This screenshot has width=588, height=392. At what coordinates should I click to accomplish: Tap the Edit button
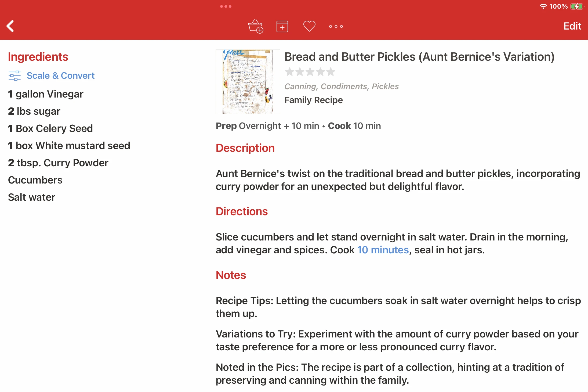[572, 26]
